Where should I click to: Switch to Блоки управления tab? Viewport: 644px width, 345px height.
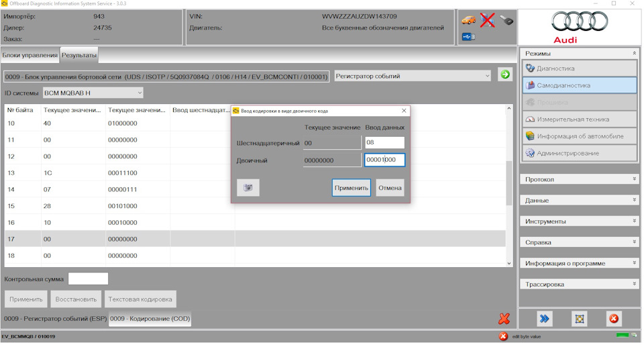(x=30, y=55)
